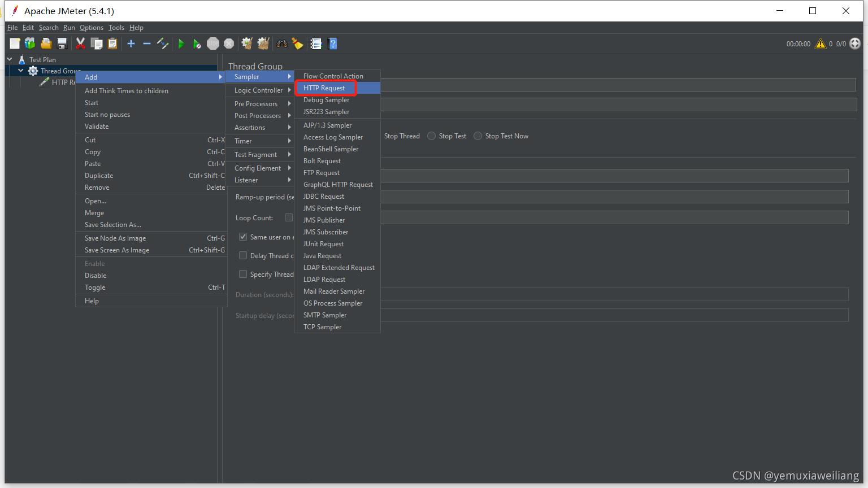Click the Paste clipboard icon
Screen dimensions: 868x488
coord(112,43)
